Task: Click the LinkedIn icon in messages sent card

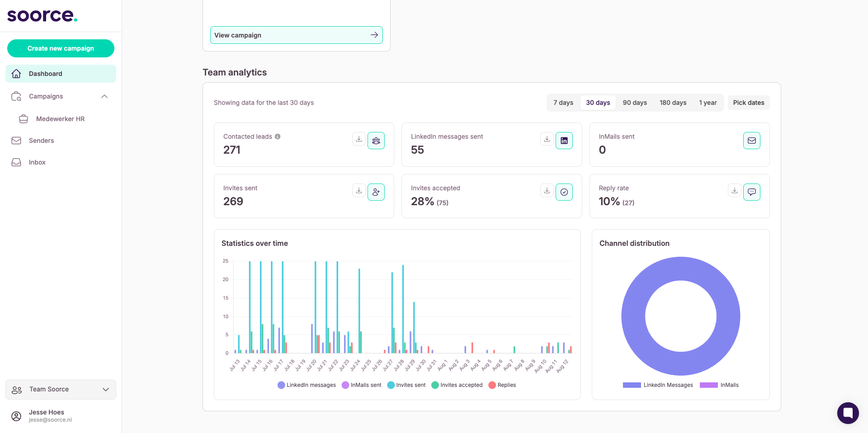Action: point(564,141)
